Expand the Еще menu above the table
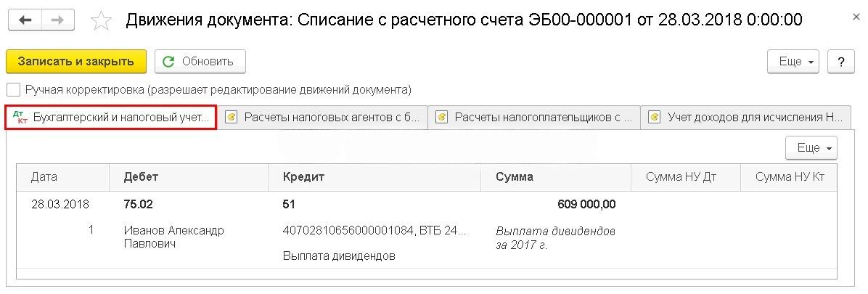 [x=811, y=148]
